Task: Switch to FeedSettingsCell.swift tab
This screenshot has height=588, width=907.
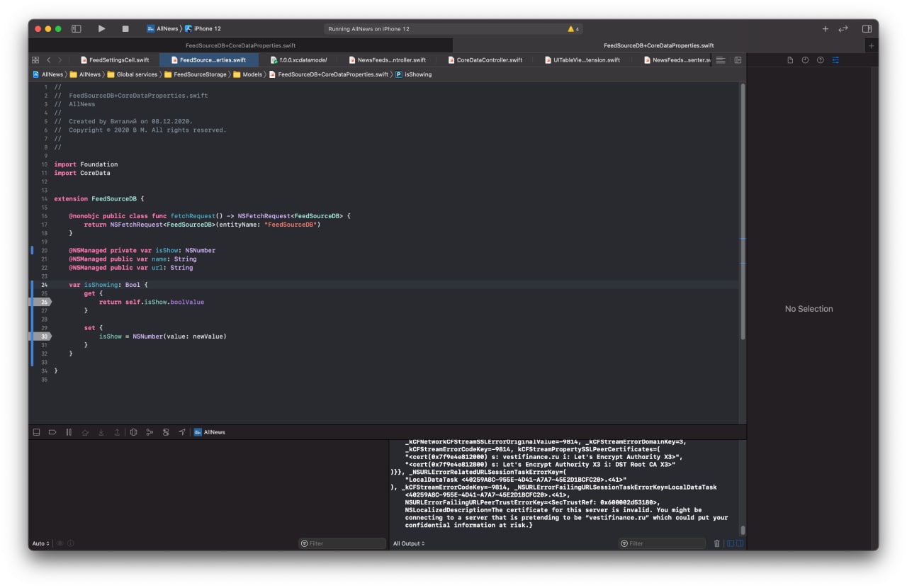Action: pyautogui.click(x=115, y=60)
